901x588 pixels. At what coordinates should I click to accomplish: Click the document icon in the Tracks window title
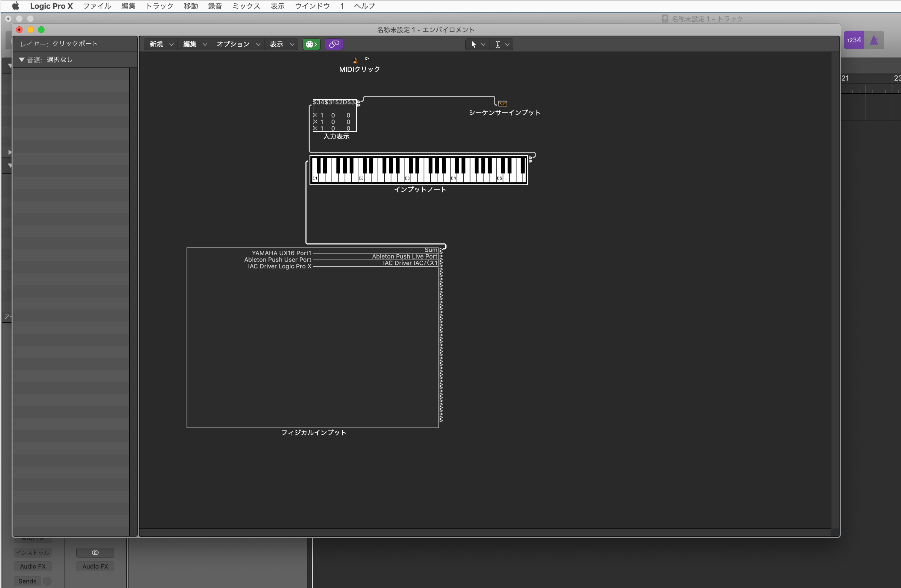(x=665, y=18)
